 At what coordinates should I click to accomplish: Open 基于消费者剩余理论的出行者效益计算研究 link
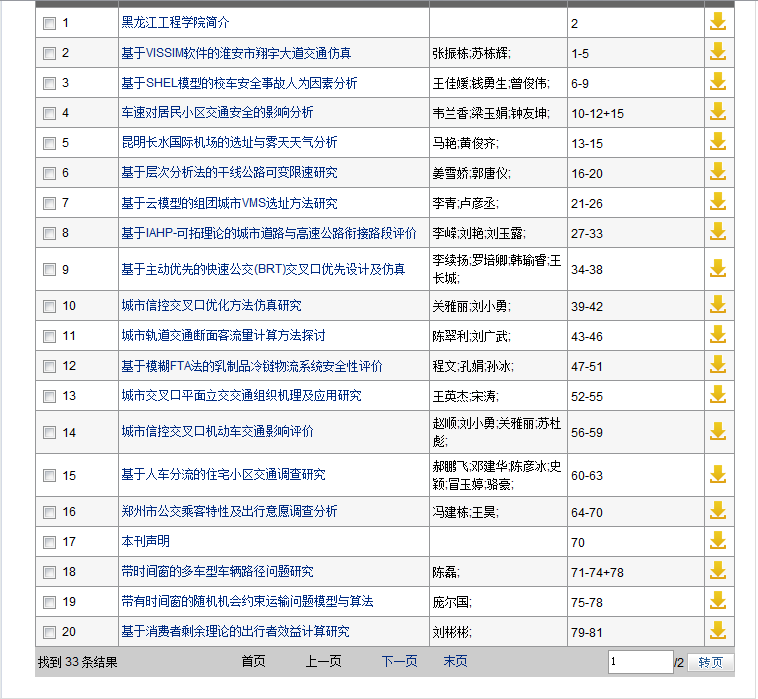point(235,631)
